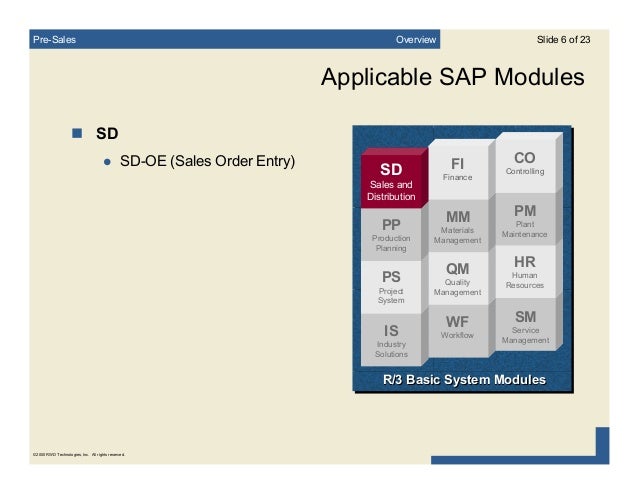Click 'SD-OE (Sales Order Entry)' bullet text
Viewport: 638px width, 493px height.
coord(208,161)
